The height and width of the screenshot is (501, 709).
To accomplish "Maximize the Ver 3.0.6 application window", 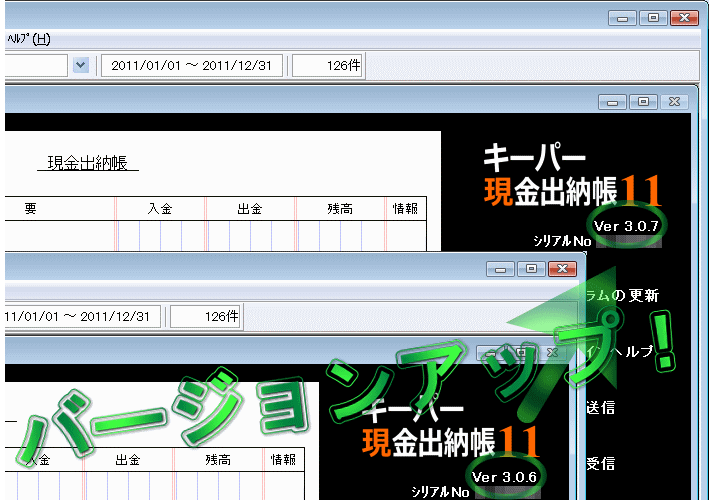I will [531, 269].
